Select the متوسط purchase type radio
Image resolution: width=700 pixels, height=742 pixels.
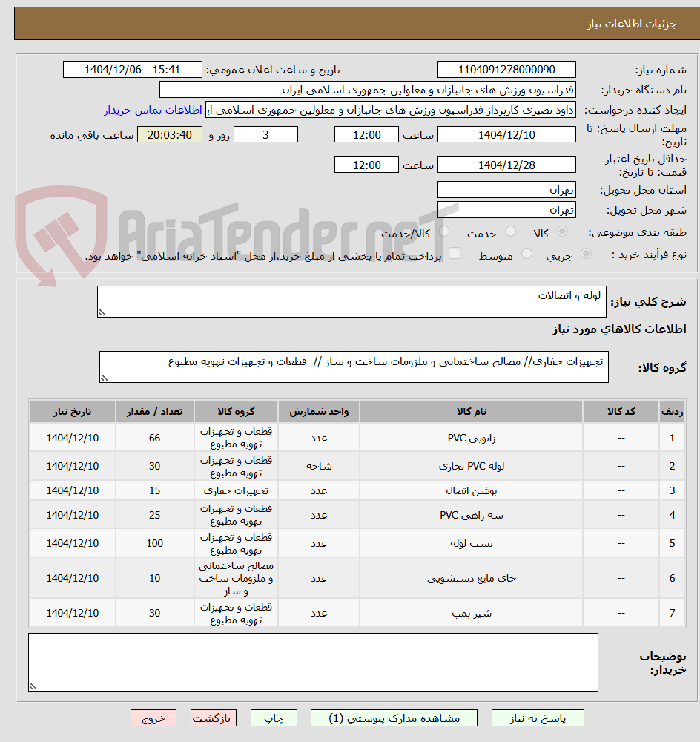point(527,254)
